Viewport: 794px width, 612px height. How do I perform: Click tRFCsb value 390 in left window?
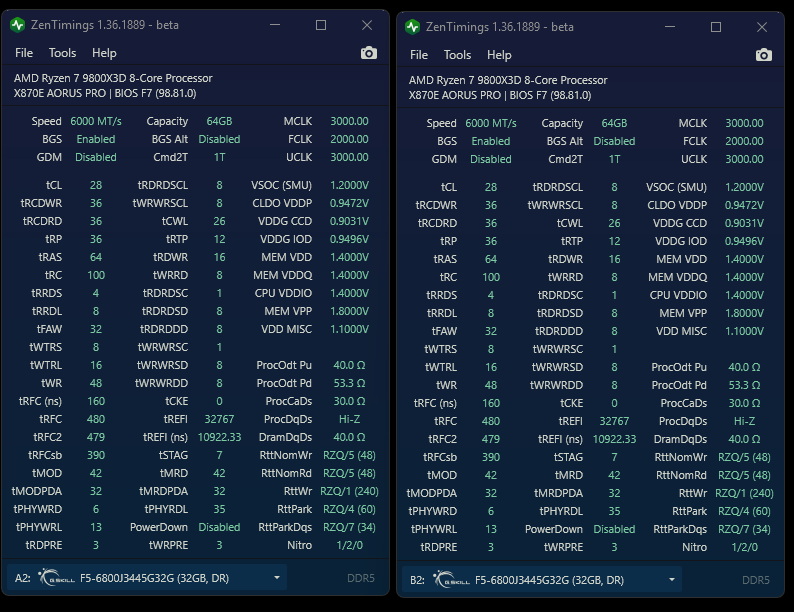(96, 455)
